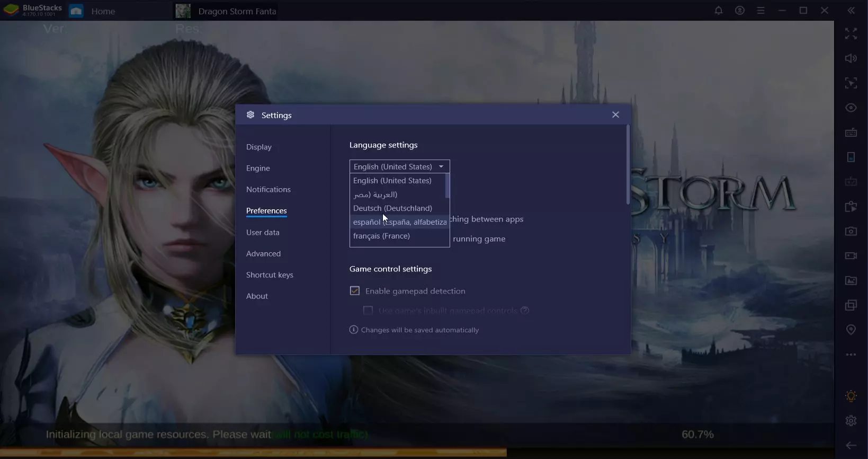Open the notifications bell icon
Image resolution: width=868 pixels, height=459 pixels.
point(718,11)
